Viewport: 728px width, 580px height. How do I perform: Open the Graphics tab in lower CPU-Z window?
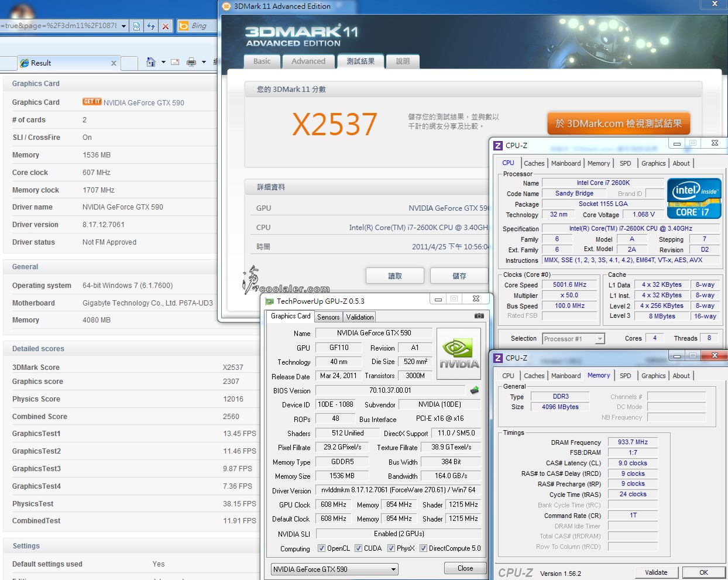pos(653,376)
